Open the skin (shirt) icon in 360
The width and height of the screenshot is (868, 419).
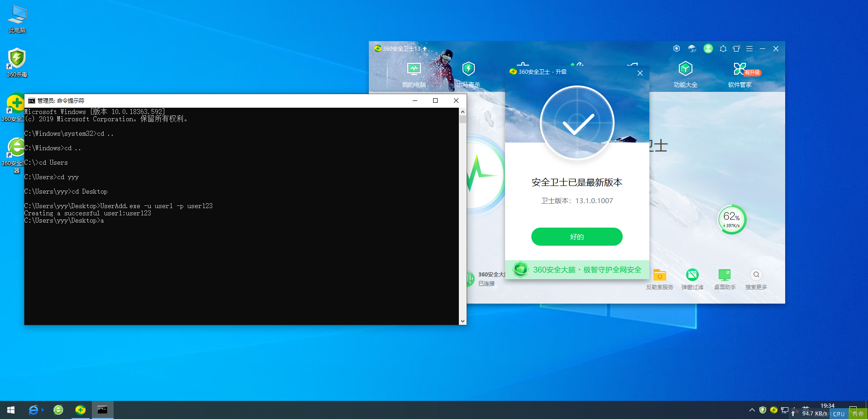pyautogui.click(x=736, y=48)
